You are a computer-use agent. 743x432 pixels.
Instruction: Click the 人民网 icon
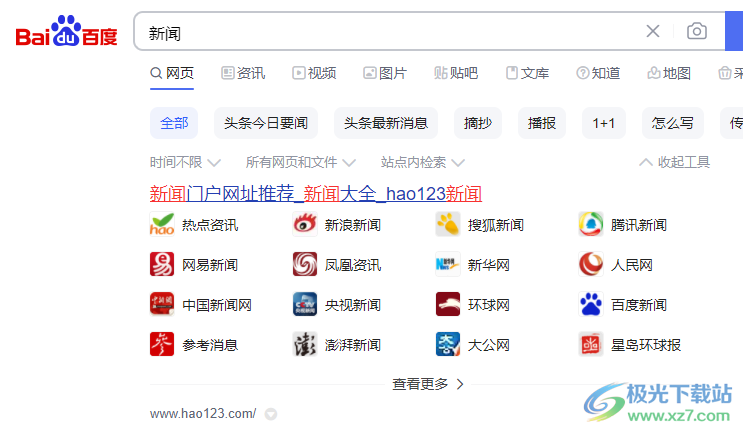pos(591,264)
